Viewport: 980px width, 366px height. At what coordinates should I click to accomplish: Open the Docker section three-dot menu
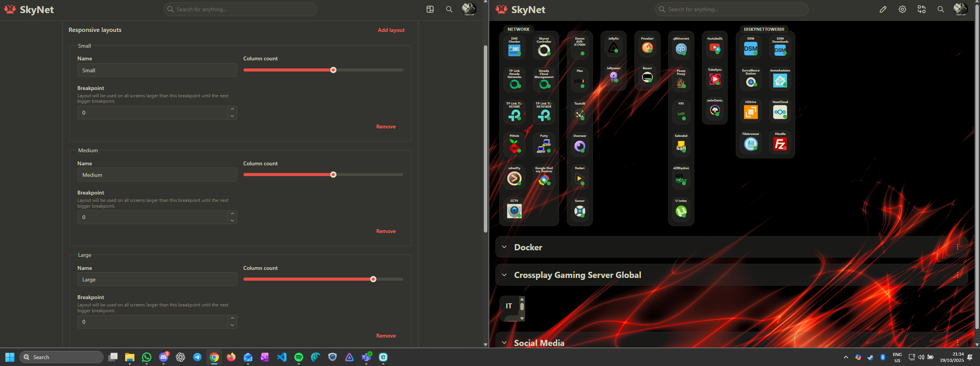[958, 247]
